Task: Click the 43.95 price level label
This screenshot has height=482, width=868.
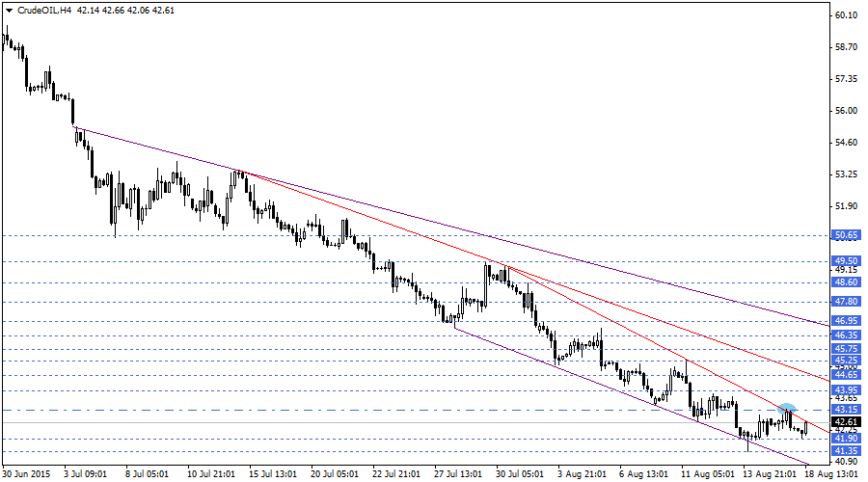Action: [847, 389]
